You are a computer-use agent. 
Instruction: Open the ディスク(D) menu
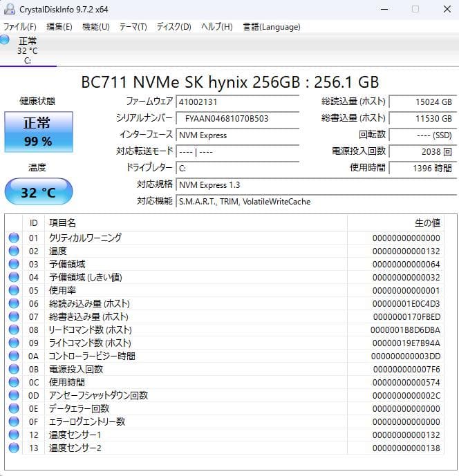pos(174,27)
